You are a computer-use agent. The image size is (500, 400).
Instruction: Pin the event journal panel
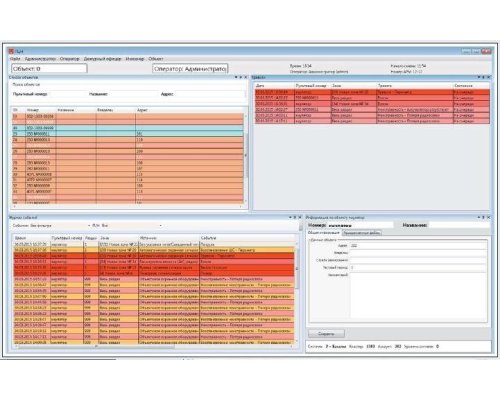pos(295,217)
